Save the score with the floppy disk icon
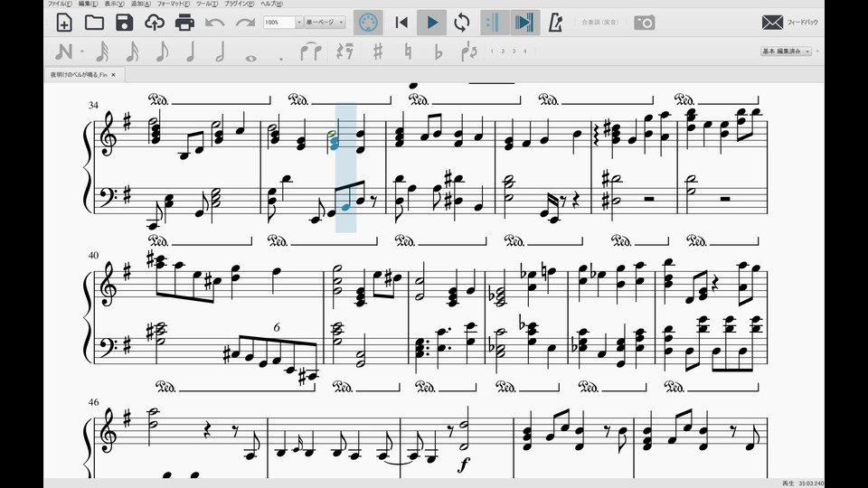868x488 pixels. (x=125, y=23)
